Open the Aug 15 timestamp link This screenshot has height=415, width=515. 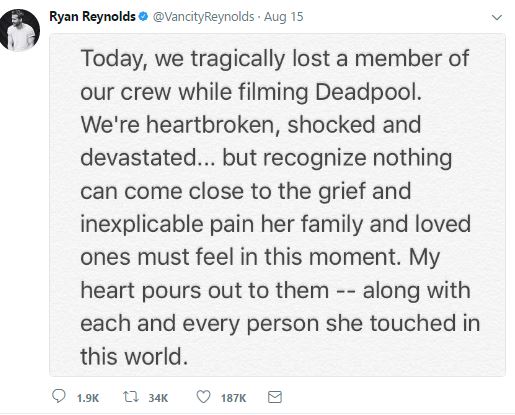click(x=284, y=17)
